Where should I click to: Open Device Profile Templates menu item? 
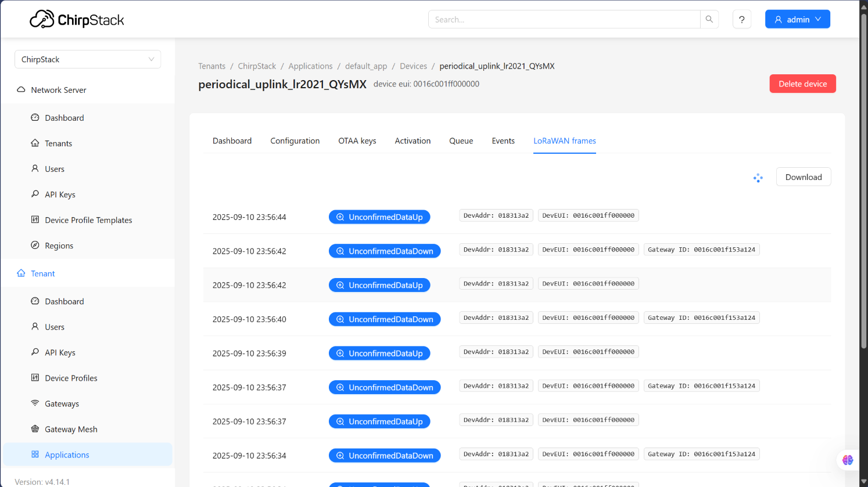[88, 220]
